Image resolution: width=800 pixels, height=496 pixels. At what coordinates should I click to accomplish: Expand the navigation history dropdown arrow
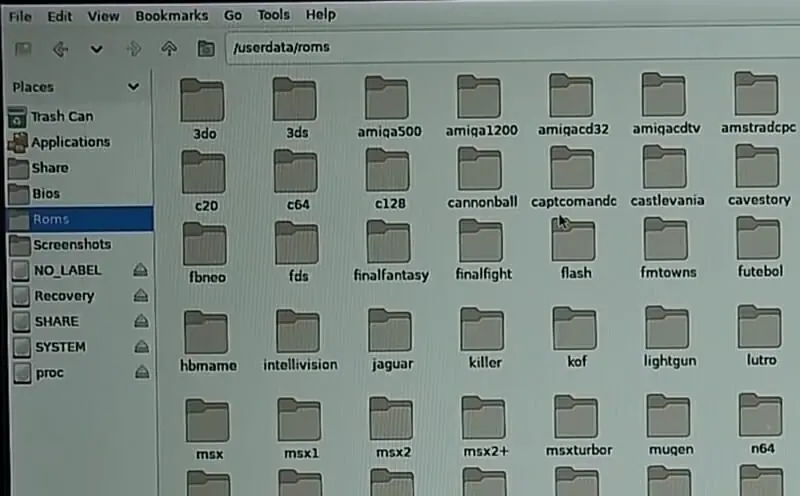96,48
